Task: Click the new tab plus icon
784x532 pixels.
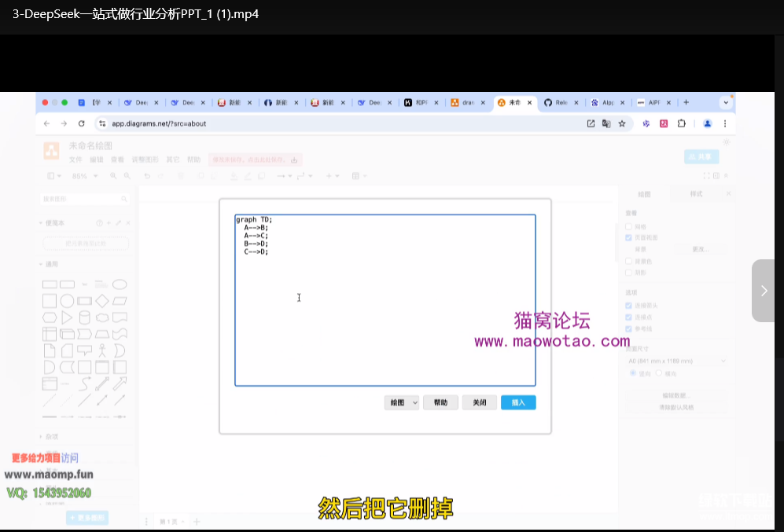Action: coord(686,102)
